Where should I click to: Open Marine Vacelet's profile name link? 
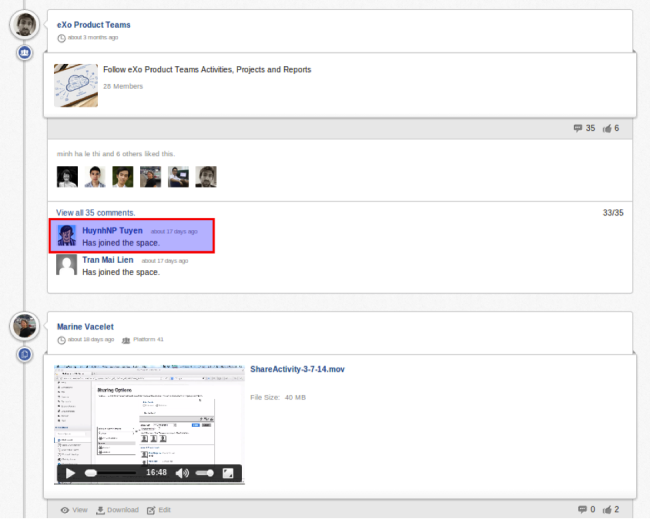tap(85, 327)
